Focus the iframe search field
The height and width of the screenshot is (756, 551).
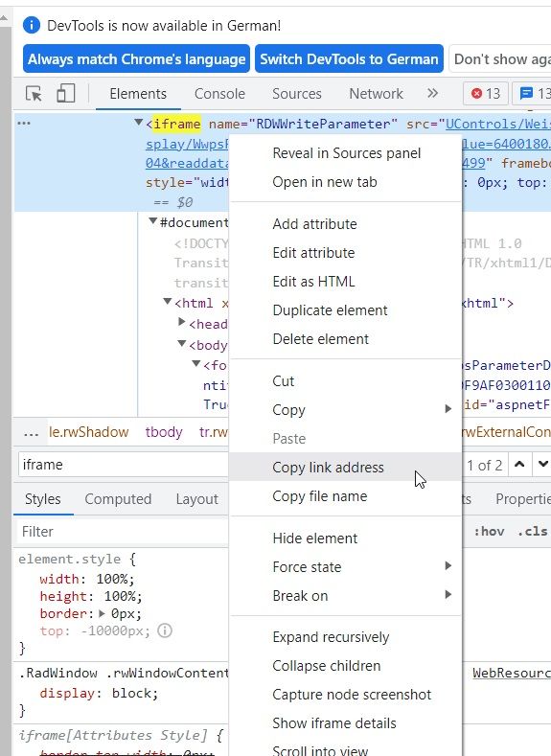tap(123, 465)
